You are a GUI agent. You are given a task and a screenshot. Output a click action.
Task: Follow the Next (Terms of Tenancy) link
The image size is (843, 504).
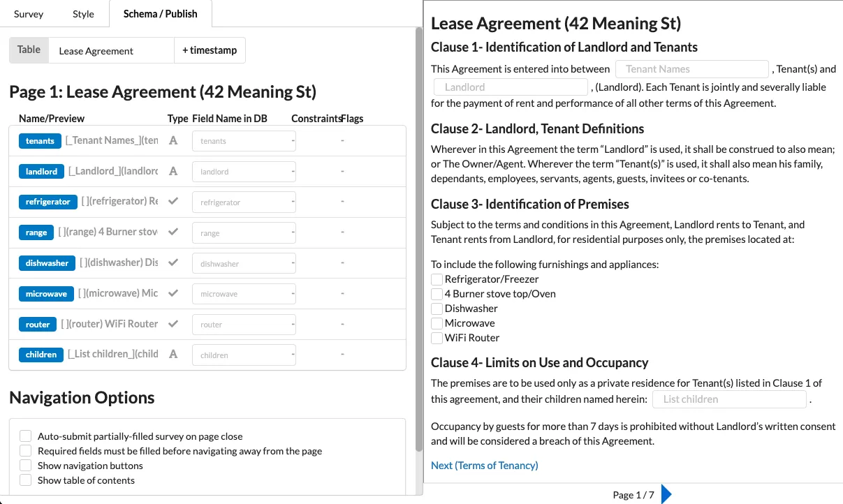pos(485,466)
